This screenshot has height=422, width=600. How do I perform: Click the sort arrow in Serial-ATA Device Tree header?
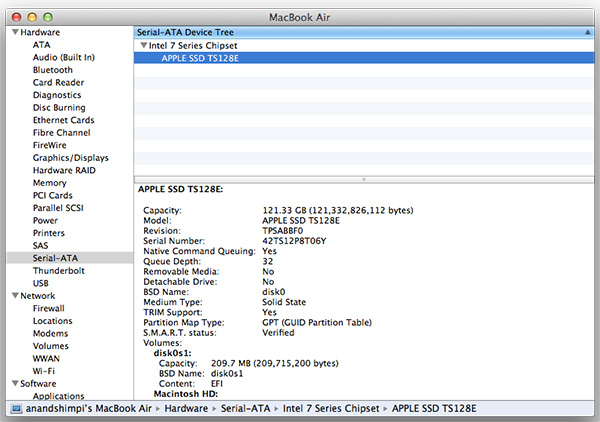coord(587,33)
